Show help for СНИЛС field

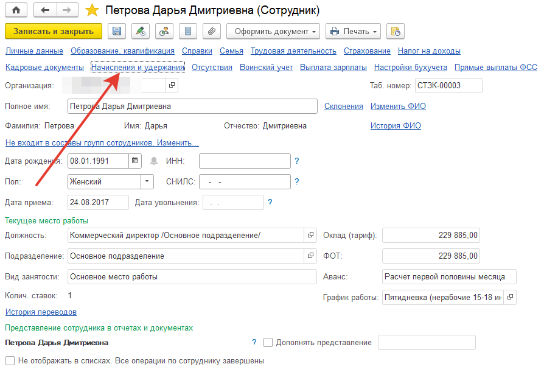pos(297,181)
